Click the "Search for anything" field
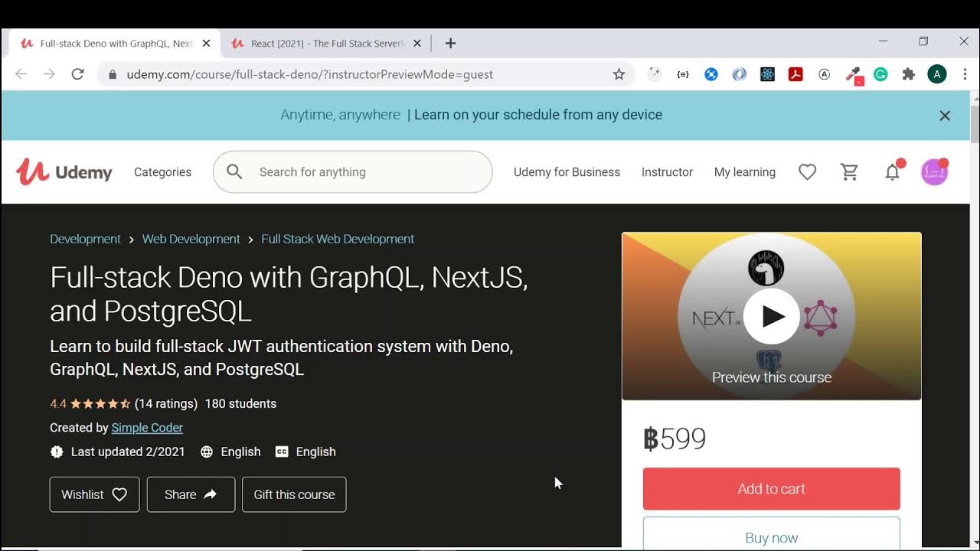Viewport: 980px width, 551px height. click(x=352, y=172)
